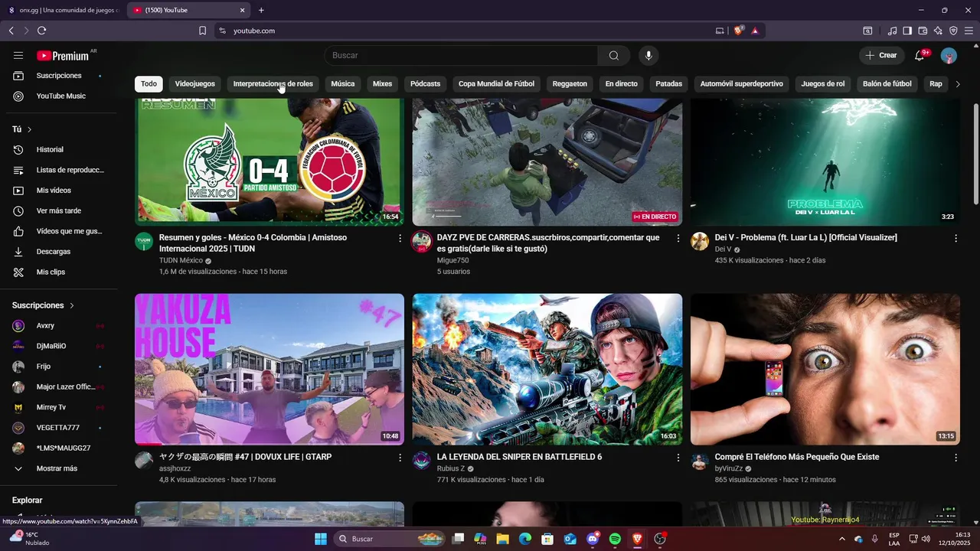Screen dimensions: 980x551
Task: Click the Brave Shields lion icon
Action: 739,31
